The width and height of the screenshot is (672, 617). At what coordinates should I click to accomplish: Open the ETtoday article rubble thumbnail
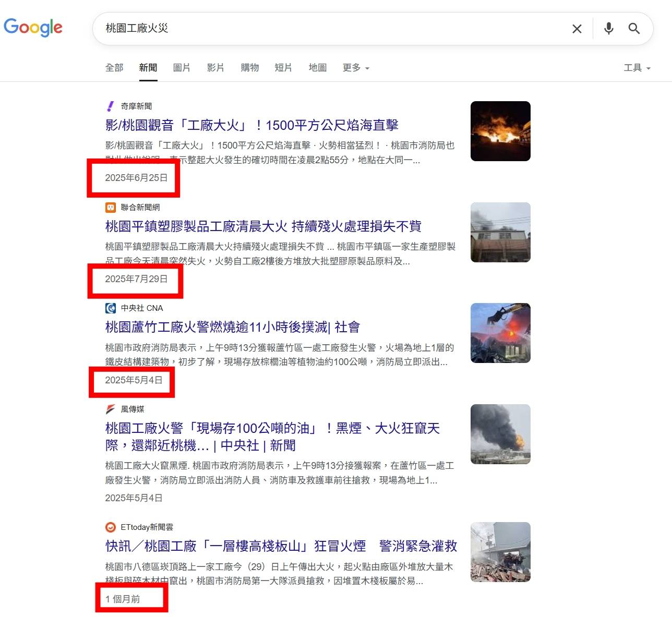point(500,552)
